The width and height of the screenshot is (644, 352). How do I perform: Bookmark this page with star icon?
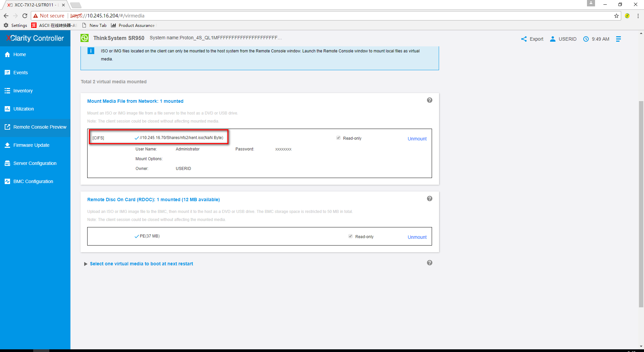coord(616,16)
